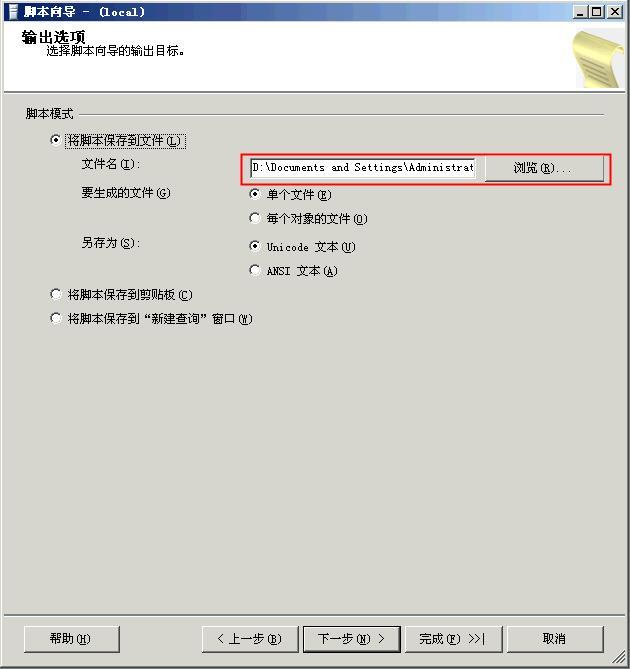Cancel the wizard with 取消 button
630x669 pixels.
click(x=555, y=639)
